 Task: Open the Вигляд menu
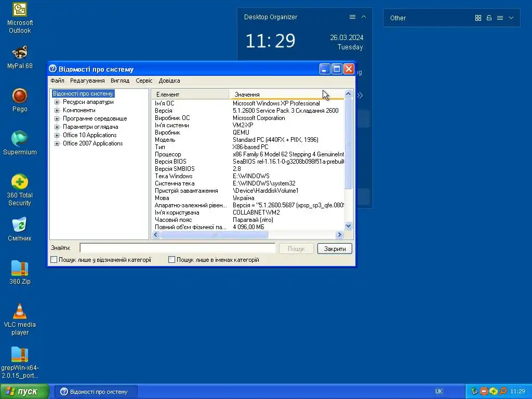click(120, 81)
